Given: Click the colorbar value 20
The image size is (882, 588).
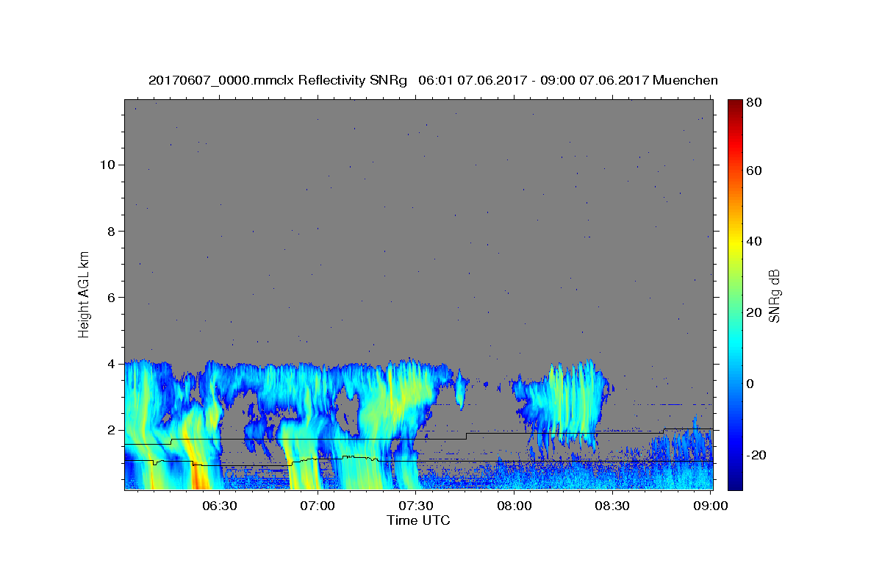Looking at the screenshot, I should point(753,312).
